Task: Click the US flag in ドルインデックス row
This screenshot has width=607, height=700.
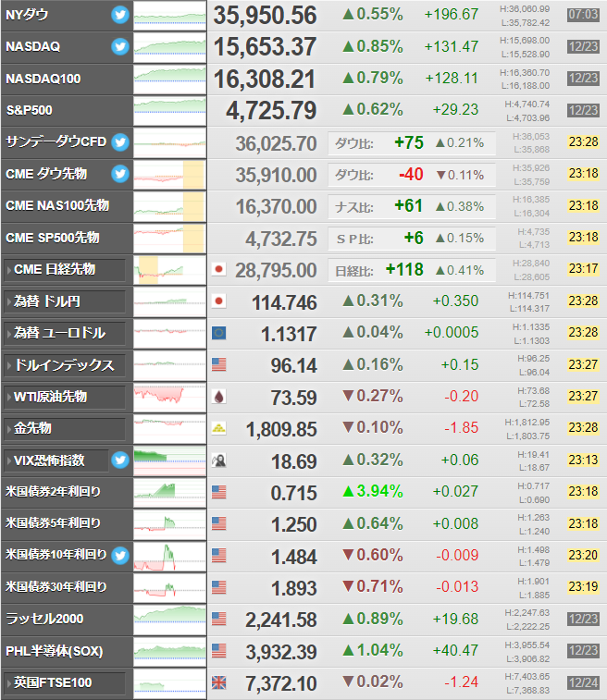Action: [219, 364]
